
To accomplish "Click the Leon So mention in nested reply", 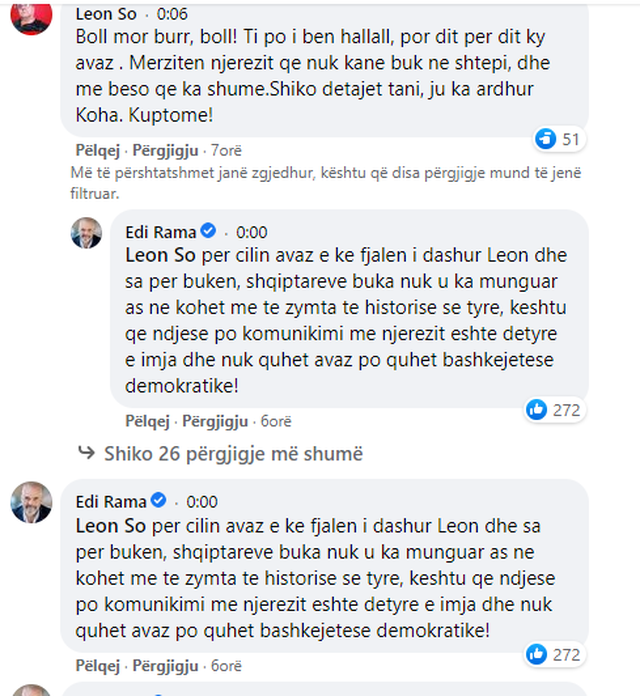I will [x=154, y=256].
